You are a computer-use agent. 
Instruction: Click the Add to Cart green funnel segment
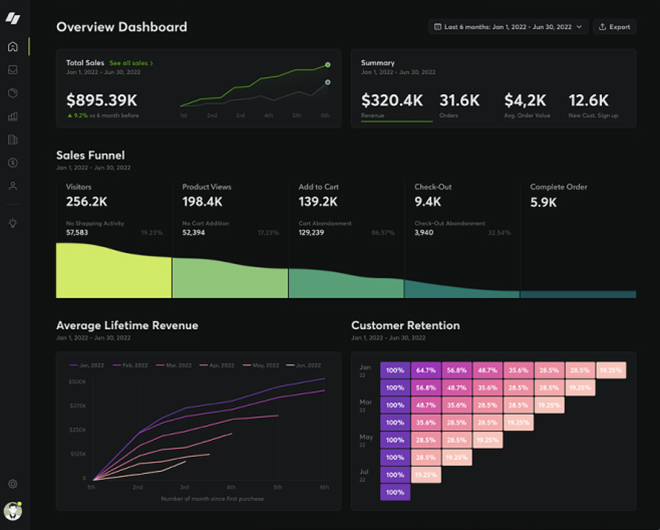coord(346,285)
